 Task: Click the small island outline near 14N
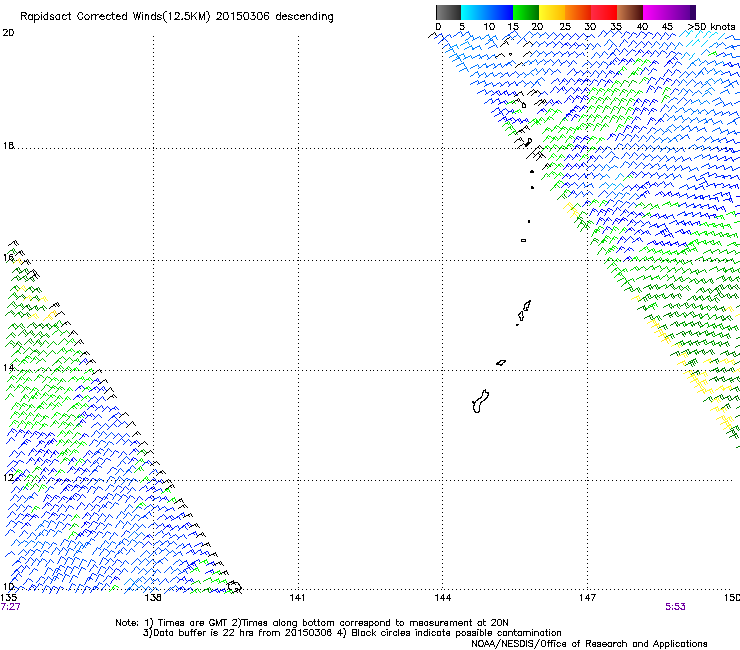point(501,363)
